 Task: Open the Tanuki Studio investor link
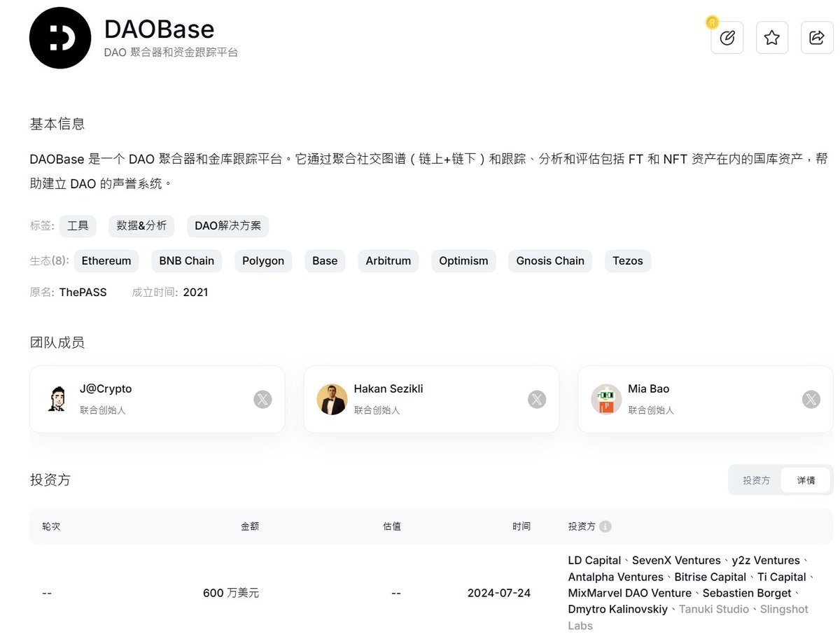714,609
